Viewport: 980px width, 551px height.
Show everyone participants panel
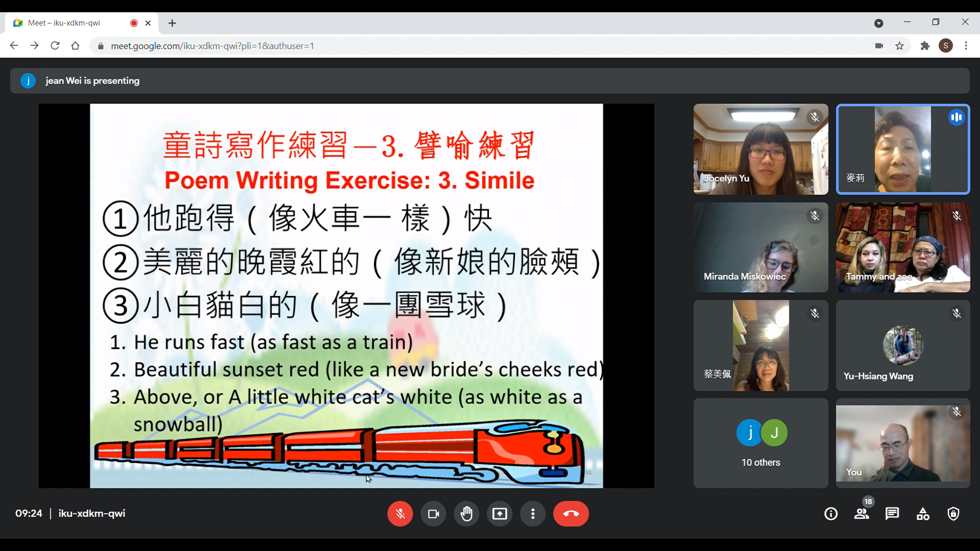click(862, 514)
